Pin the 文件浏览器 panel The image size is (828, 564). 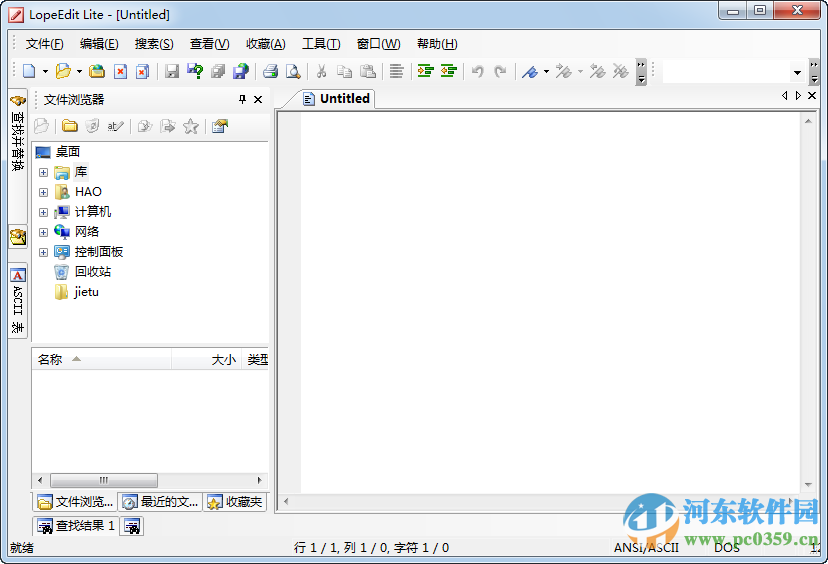(x=242, y=99)
